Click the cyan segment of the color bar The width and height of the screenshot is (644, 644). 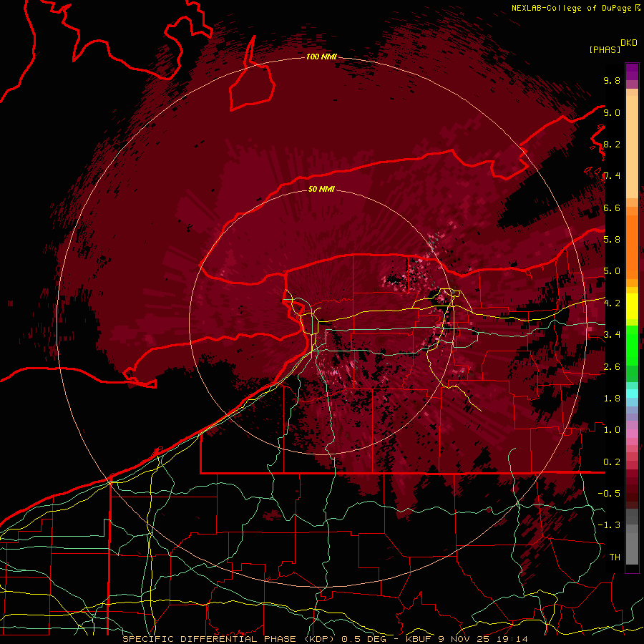632,394
